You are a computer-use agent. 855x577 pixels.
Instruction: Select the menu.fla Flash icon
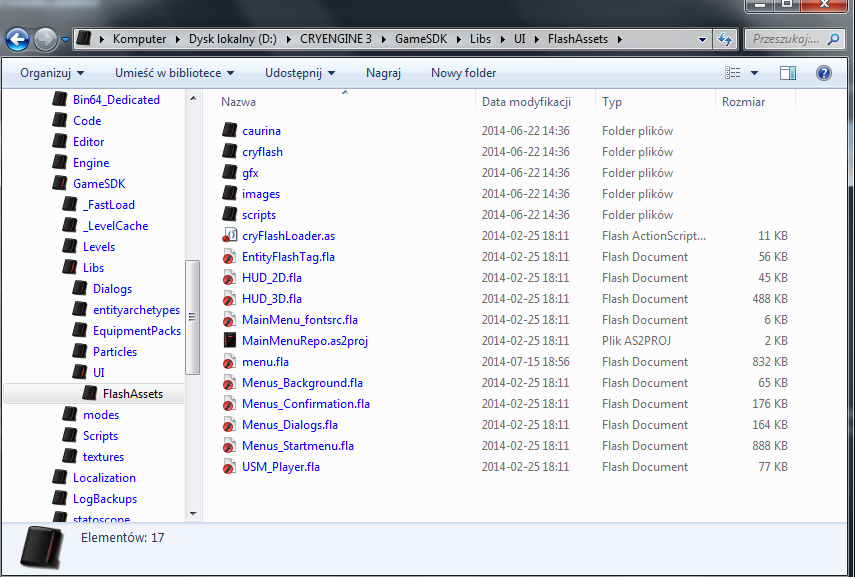(230, 362)
